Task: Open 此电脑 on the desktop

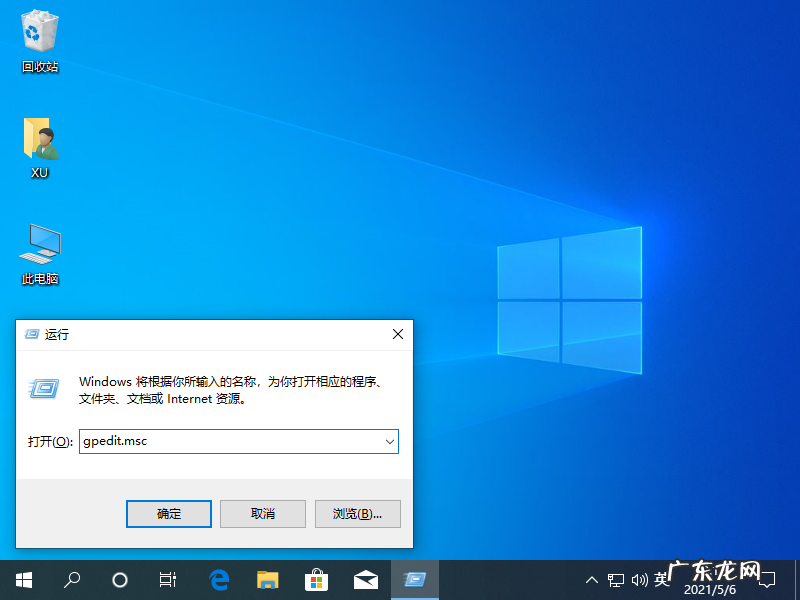Action: click(x=38, y=250)
